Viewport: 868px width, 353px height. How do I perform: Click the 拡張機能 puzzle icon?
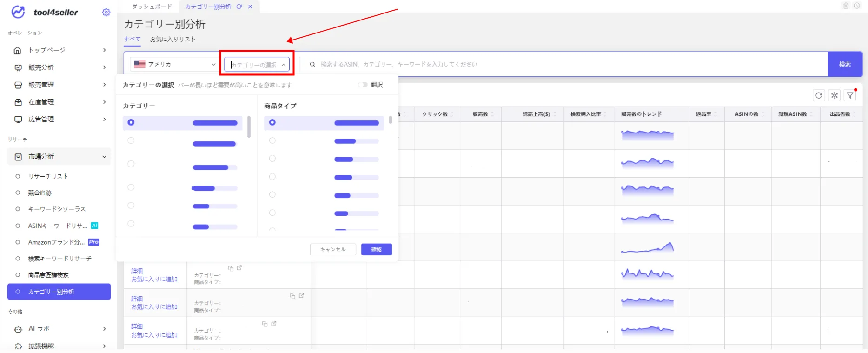[x=18, y=346]
